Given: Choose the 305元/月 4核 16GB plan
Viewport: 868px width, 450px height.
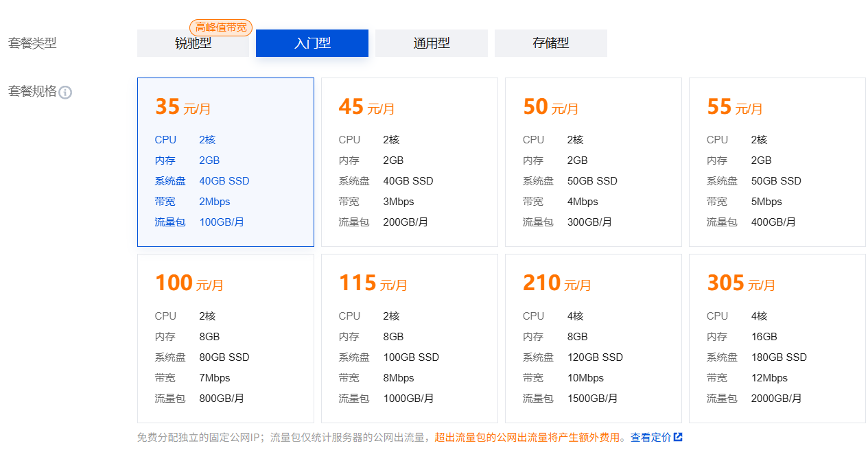Looking at the screenshot, I should (777, 338).
